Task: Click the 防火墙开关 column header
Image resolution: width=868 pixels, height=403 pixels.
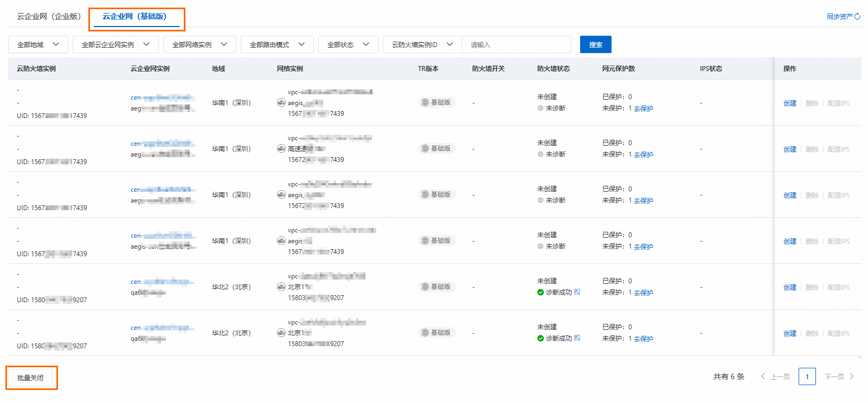Action: point(488,69)
